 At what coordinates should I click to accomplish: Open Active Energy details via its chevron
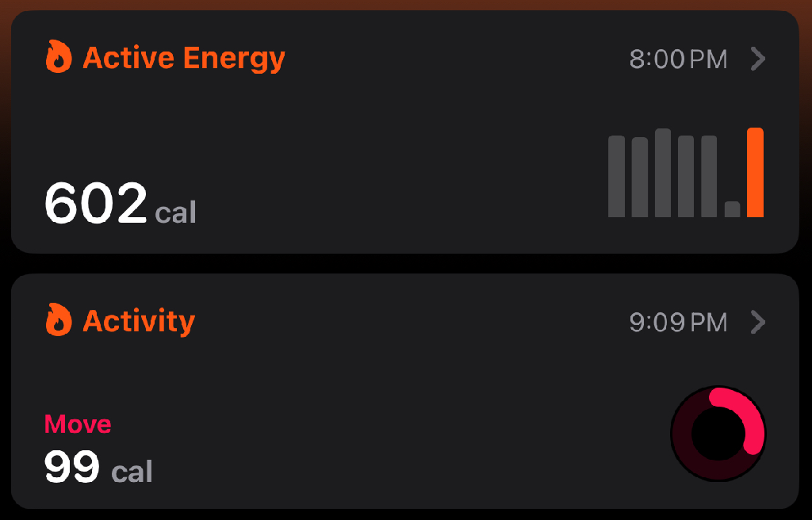pyautogui.click(x=757, y=59)
